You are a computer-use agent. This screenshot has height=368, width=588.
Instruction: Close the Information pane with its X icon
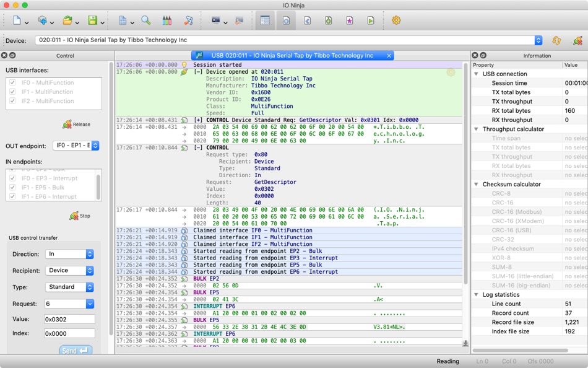click(475, 55)
